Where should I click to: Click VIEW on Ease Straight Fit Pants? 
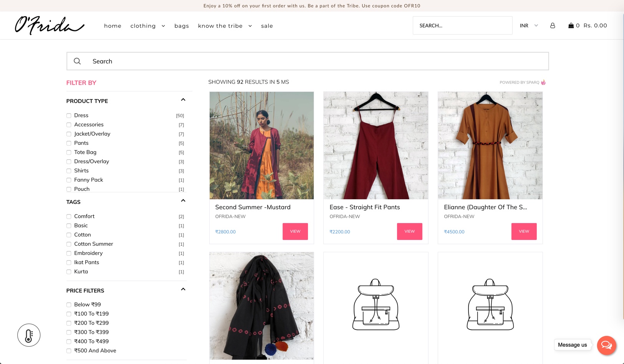click(x=409, y=231)
